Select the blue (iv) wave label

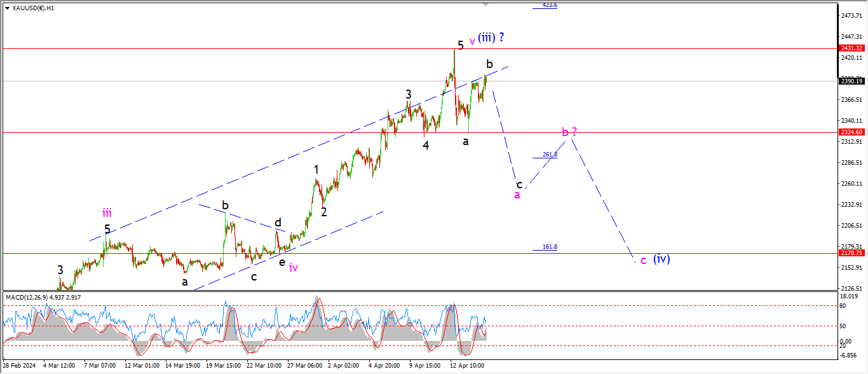point(661,259)
